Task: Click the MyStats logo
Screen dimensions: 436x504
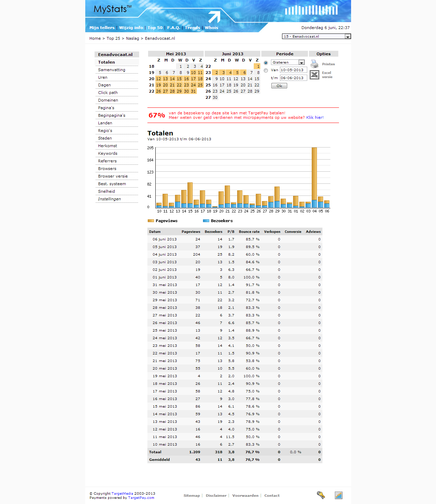Action: pos(113,9)
